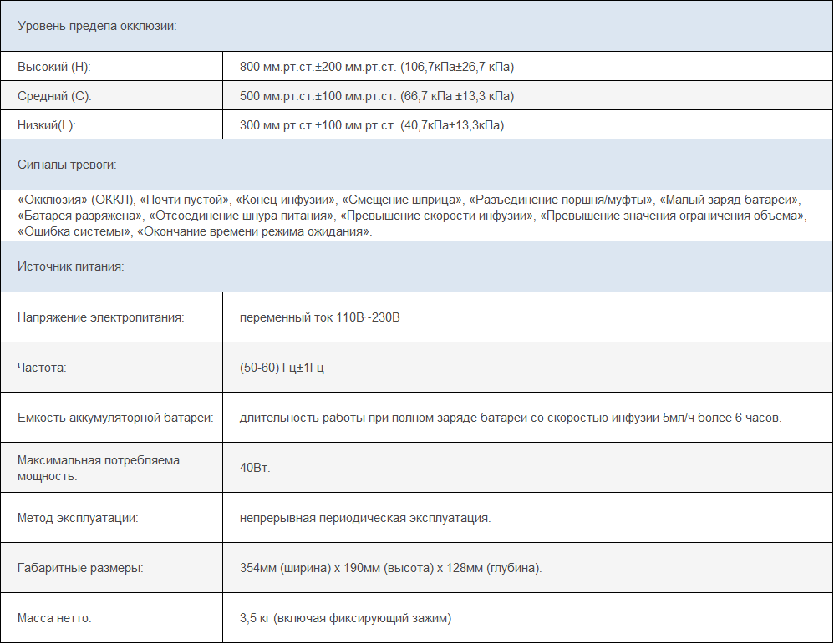Click the 'переменный ток 110В~230В' value
Viewport: 834px width, 644px height.
point(320,317)
